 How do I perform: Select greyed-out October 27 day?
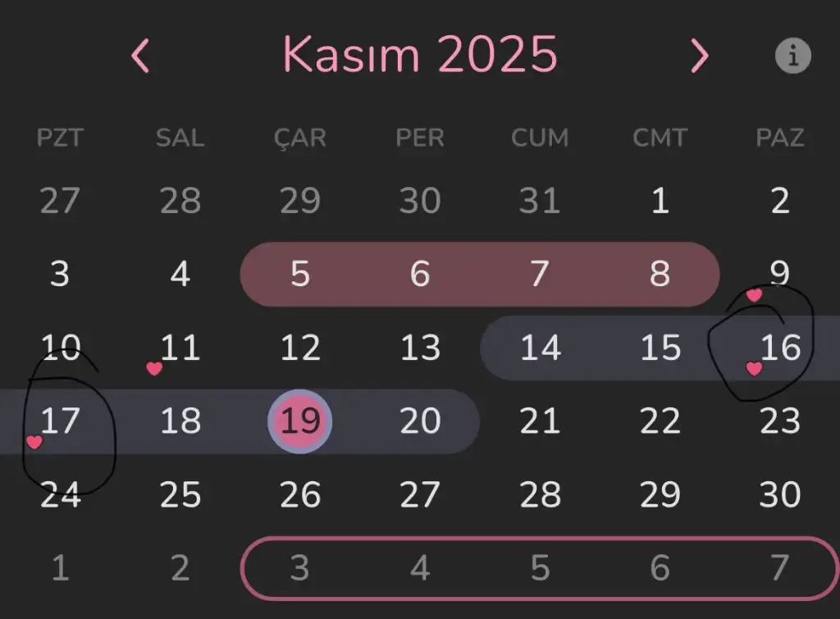[60, 201]
